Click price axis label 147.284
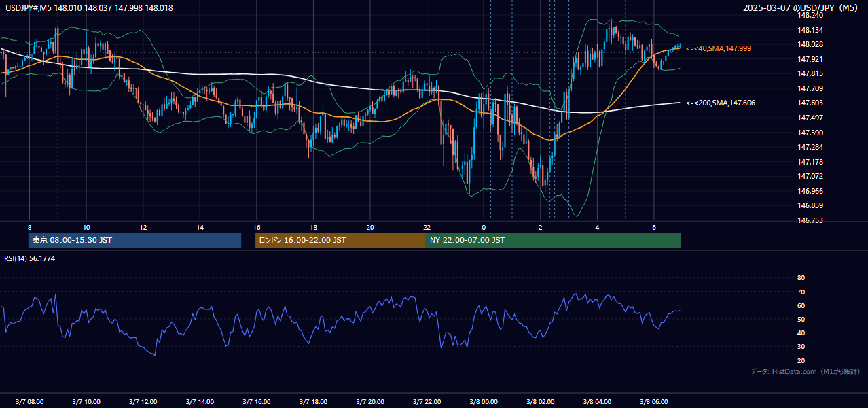This screenshot has width=868, height=408. pyautogui.click(x=811, y=147)
